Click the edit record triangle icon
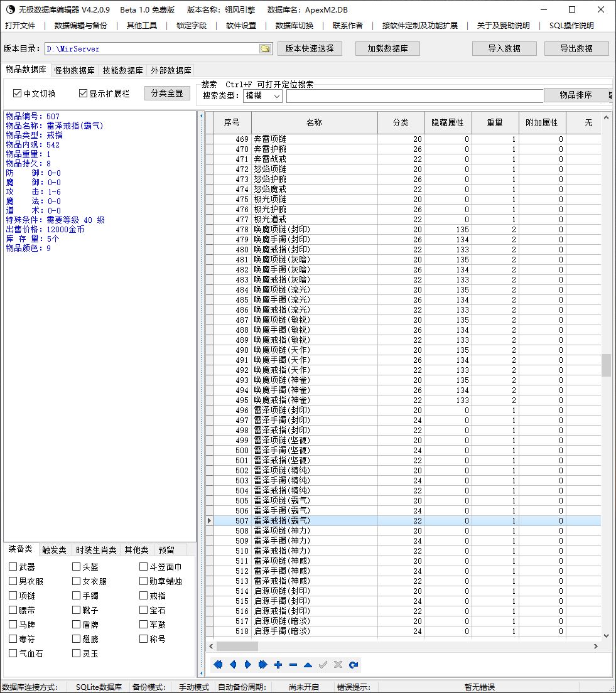616x693 pixels. (x=308, y=664)
